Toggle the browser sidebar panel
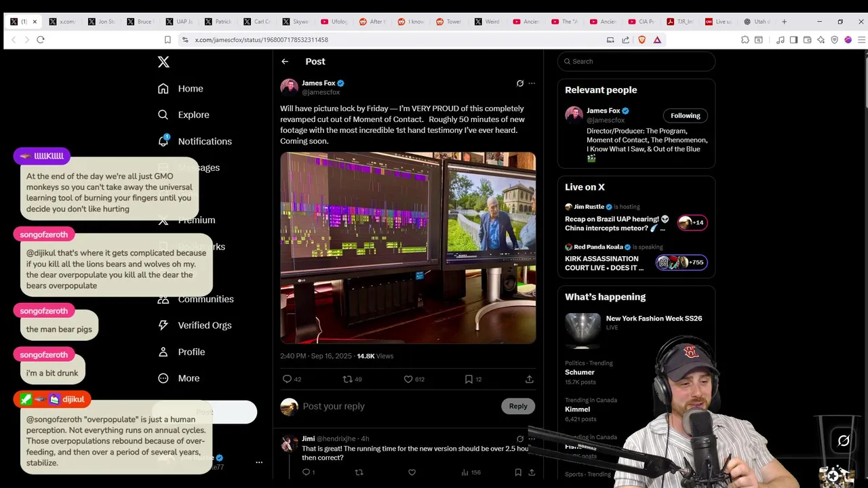 tap(793, 40)
